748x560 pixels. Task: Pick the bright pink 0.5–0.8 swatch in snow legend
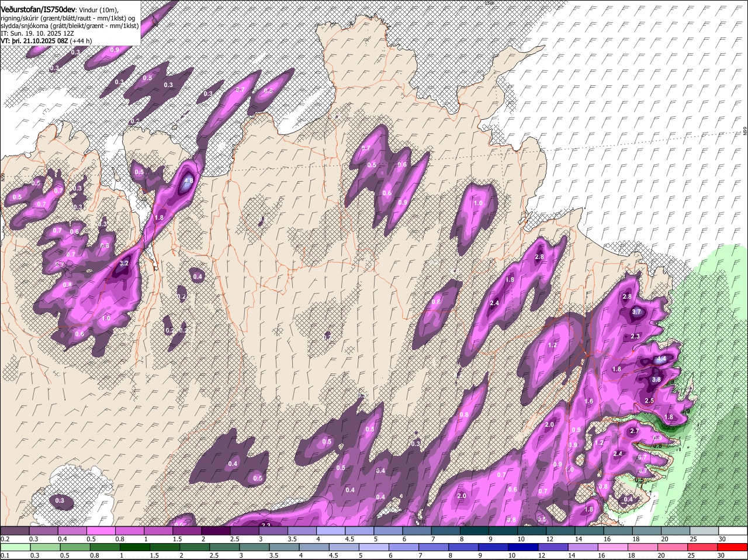(x=101, y=531)
